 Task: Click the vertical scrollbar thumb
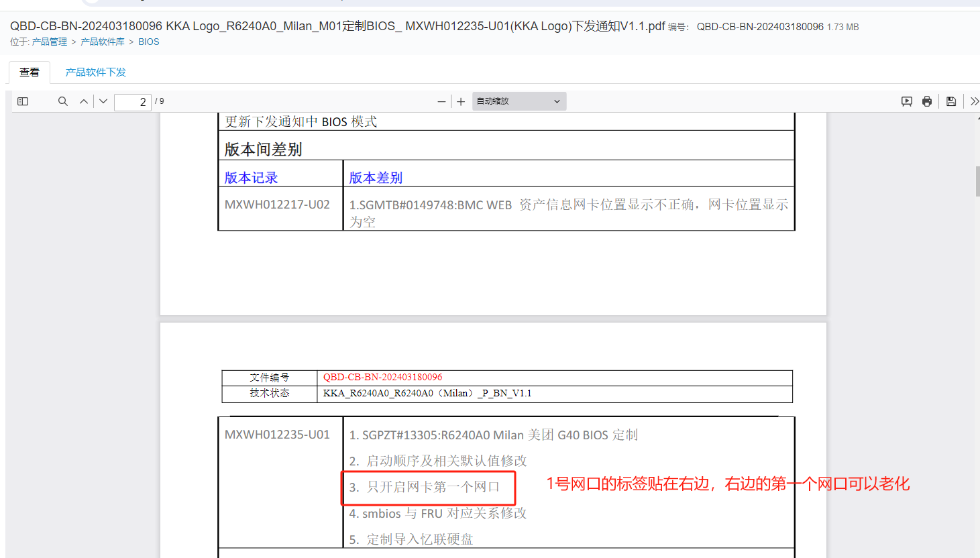pyautogui.click(x=977, y=181)
